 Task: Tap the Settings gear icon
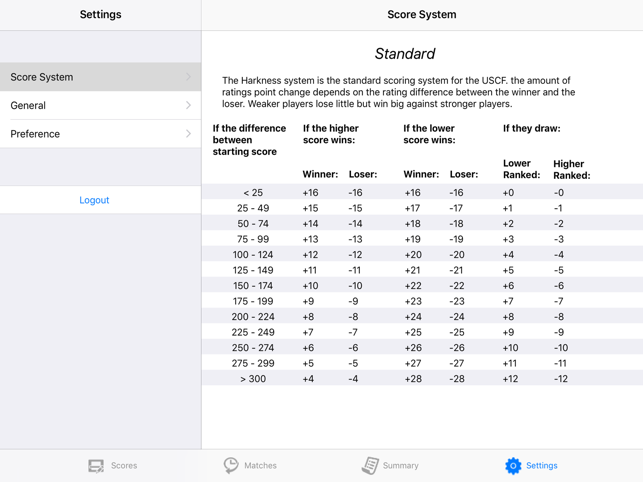point(513,466)
